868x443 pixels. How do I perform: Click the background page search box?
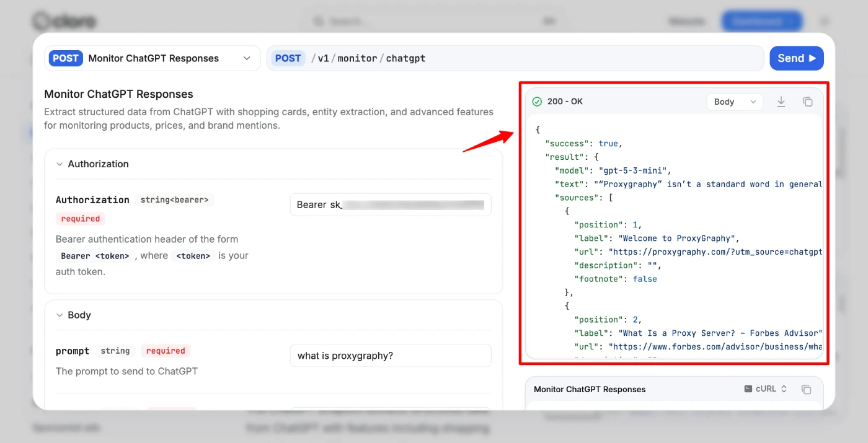coord(434,21)
